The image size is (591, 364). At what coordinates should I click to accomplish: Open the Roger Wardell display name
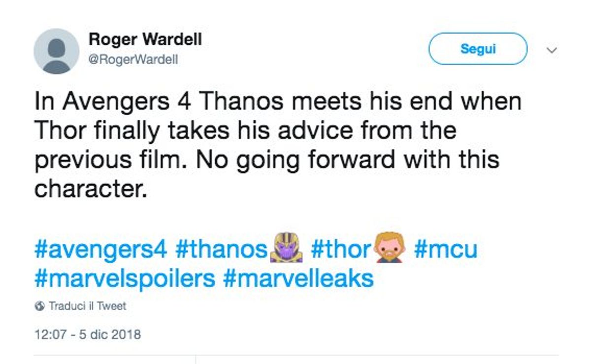(x=145, y=39)
